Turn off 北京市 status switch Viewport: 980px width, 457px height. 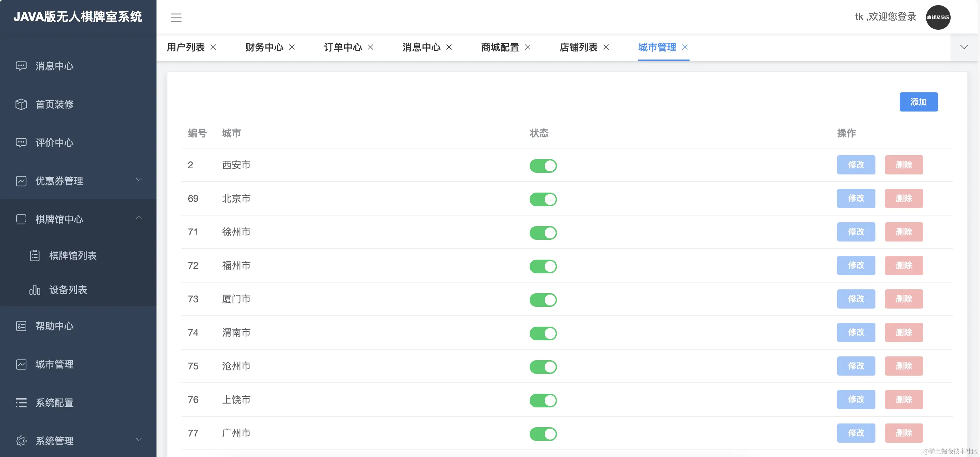tap(543, 199)
